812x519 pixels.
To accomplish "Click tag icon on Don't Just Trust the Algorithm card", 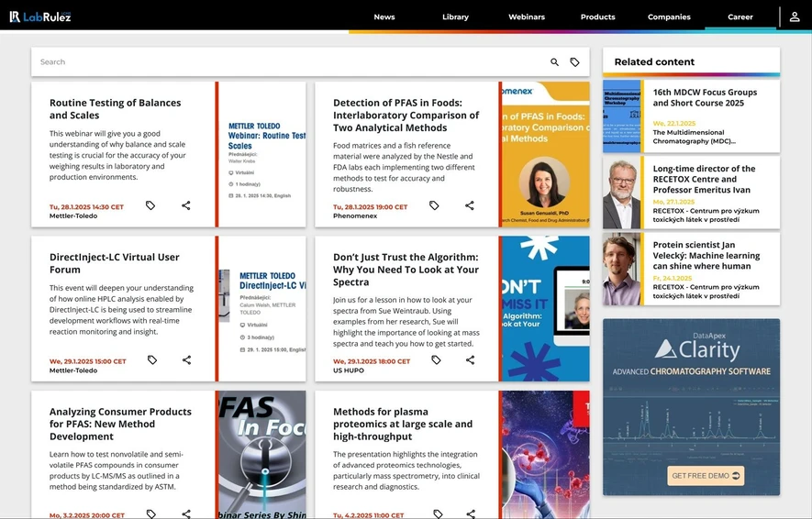I will pos(436,359).
